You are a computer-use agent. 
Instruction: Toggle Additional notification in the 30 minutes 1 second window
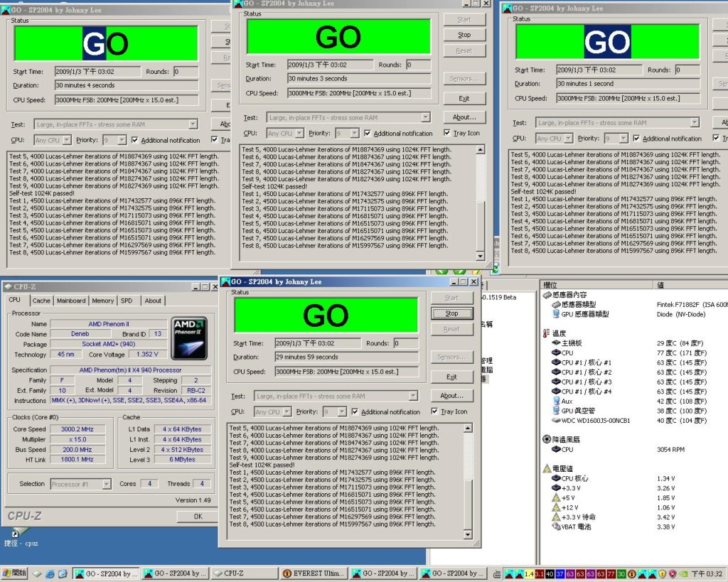coord(636,139)
